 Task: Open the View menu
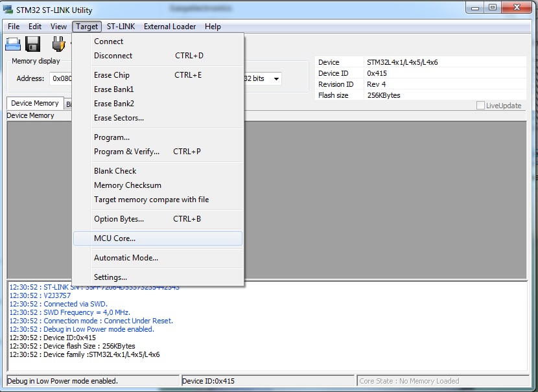[x=58, y=27]
